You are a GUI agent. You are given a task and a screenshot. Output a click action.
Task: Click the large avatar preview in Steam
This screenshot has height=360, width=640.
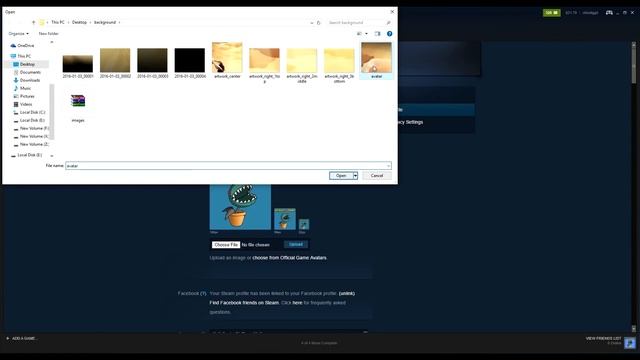coord(240,207)
